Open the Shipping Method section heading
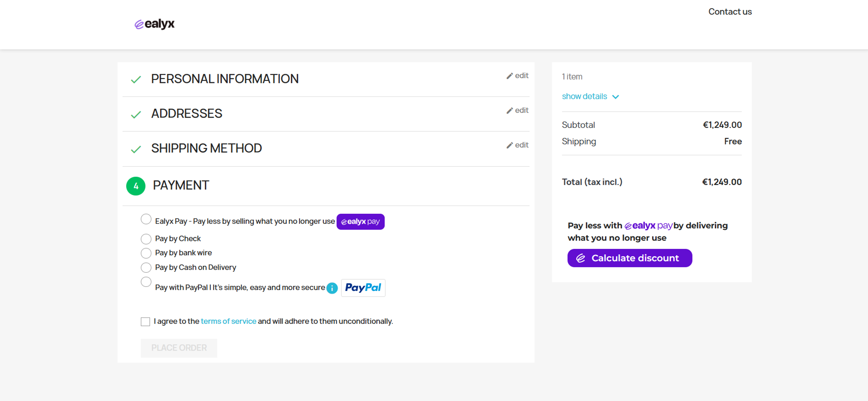Viewport: 868px width, 401px height. 206,148
